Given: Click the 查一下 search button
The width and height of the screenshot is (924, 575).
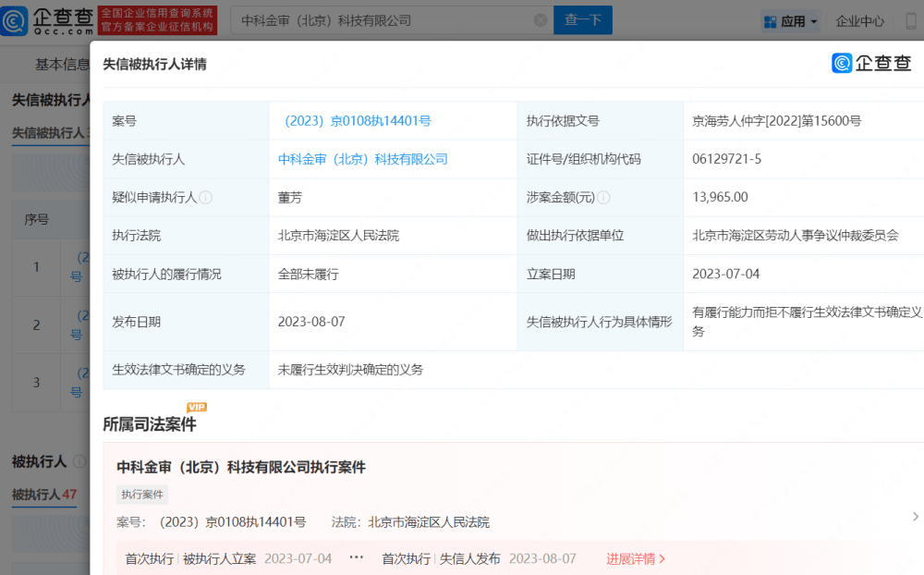Looking at the screenshot, I should pos(583,20).
